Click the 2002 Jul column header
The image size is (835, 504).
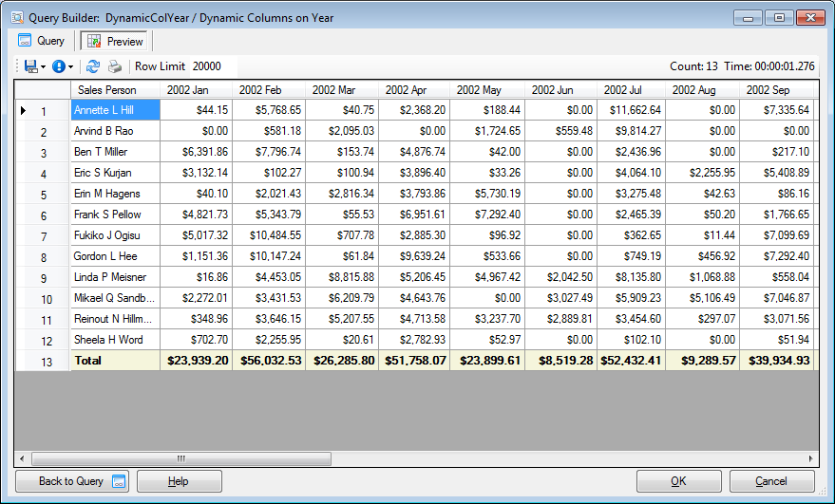tap(631, 90)
